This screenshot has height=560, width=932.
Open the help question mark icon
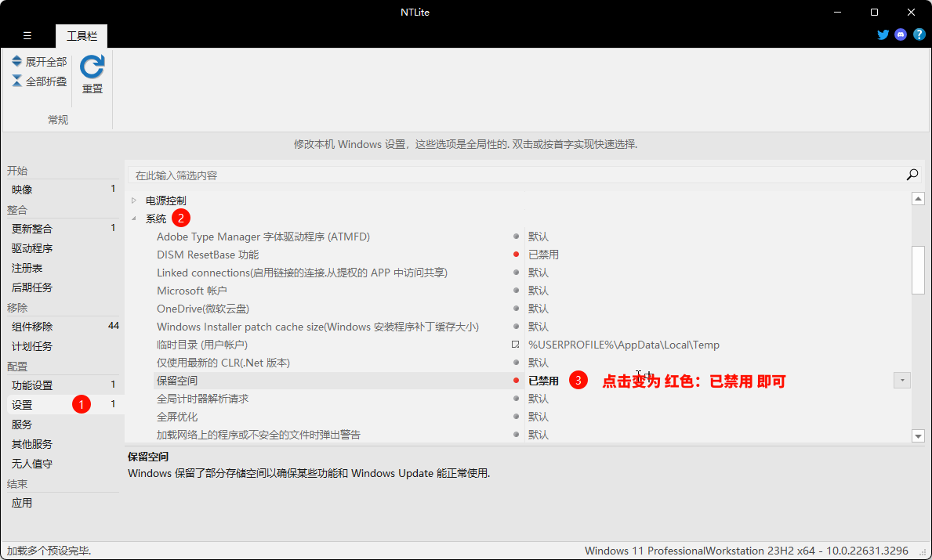tap(919, 34)
